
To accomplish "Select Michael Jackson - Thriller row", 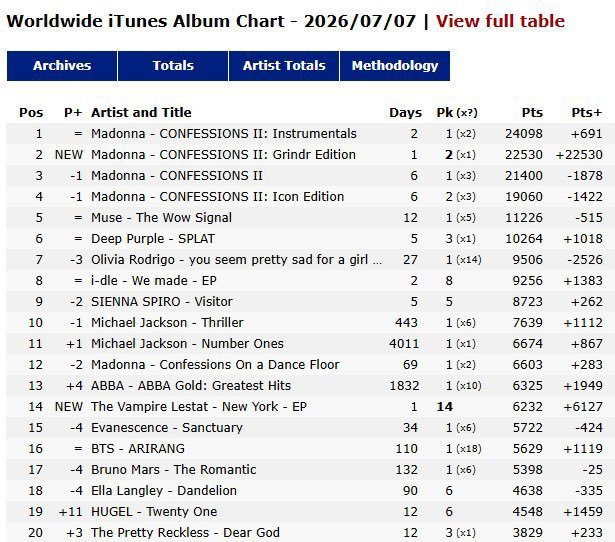I will [x=310, y=323].
